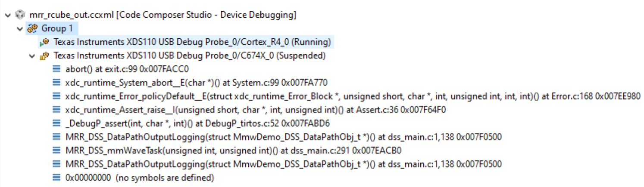Click the Group 1 cores icon

(32, 29)
